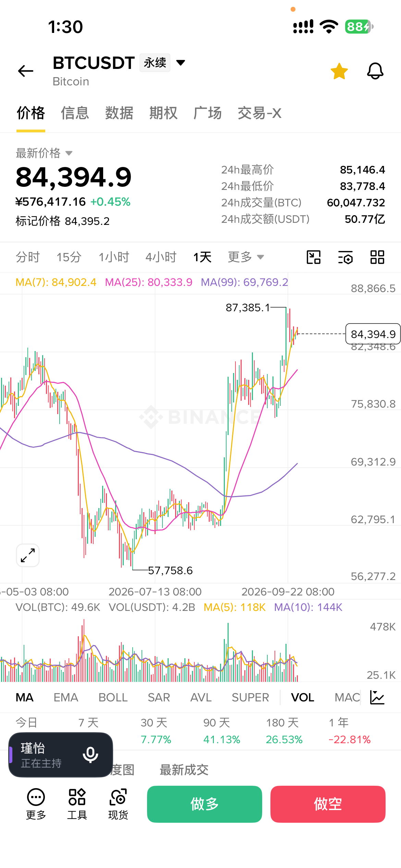Toggle the yellow favorite star
Viewport: 401px width, 868px height.
(x=339, y=71)
